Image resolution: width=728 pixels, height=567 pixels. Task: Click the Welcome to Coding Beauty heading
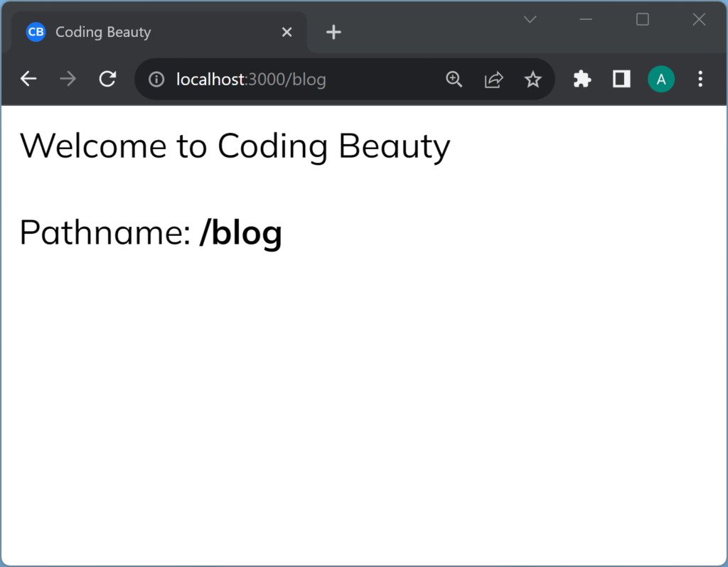tap(235, 146)
